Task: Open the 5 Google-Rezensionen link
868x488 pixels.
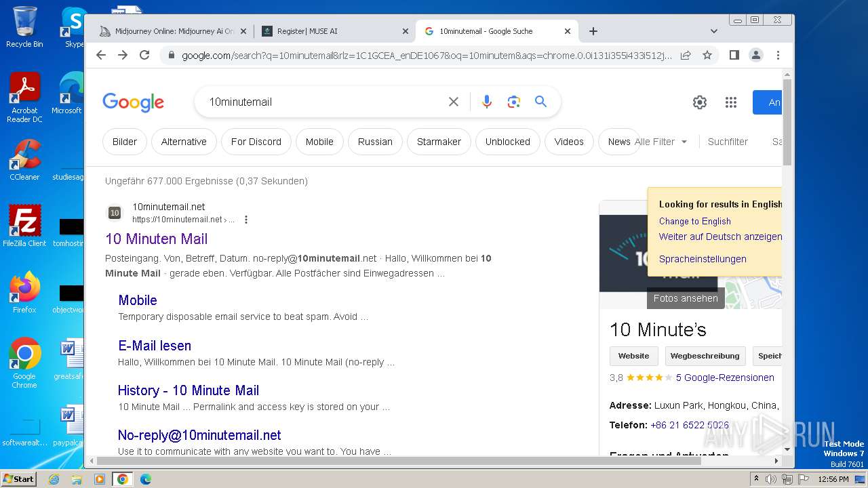Action: tap(725, 378)
